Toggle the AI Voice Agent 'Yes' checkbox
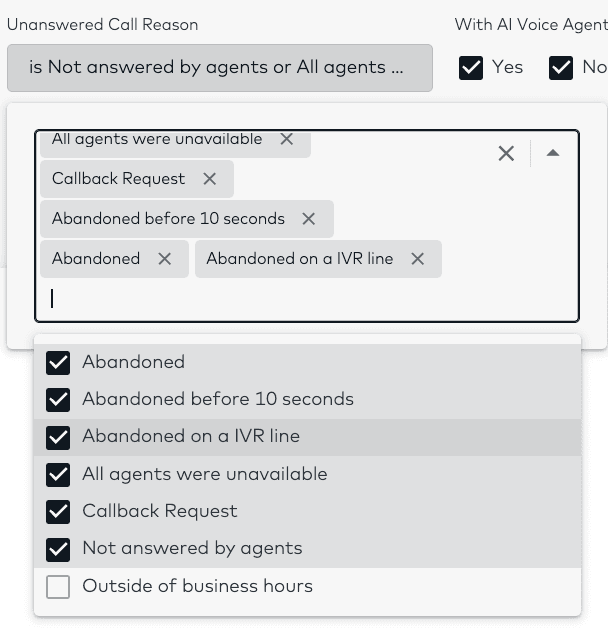Screen dimensions: 608x632 471,67
